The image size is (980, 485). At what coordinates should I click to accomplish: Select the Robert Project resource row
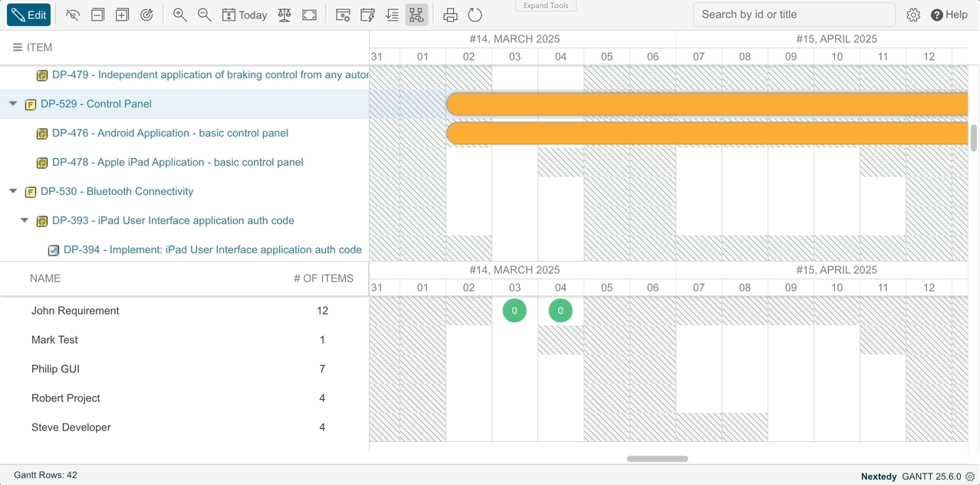pos(184,398)
